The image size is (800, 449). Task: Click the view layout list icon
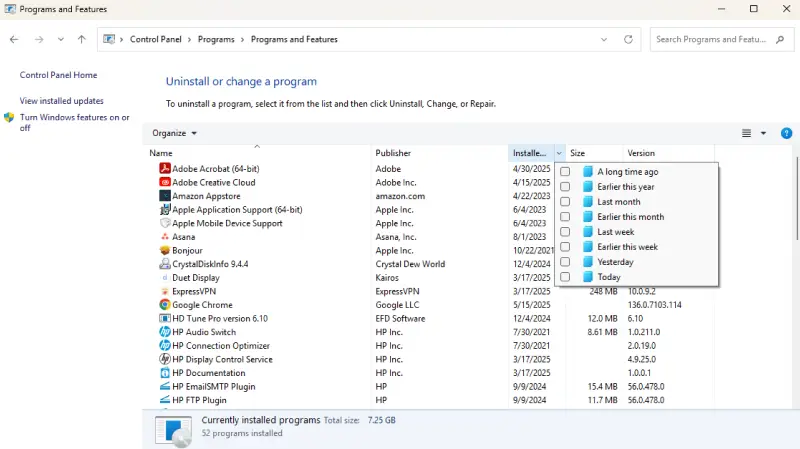(746, 133)
